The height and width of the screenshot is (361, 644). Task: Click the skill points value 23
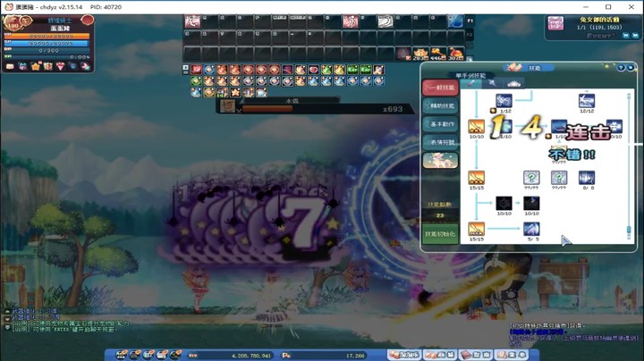440,215
